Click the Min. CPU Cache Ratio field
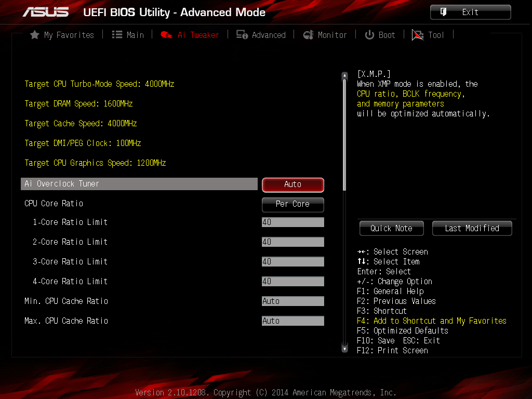This screenshot has height=399, width=532. click(293, 301)
